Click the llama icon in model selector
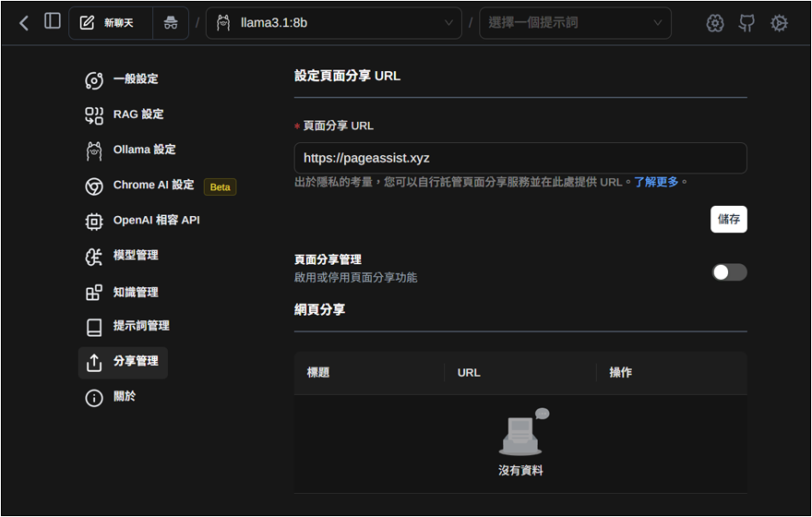 point(223,23)
